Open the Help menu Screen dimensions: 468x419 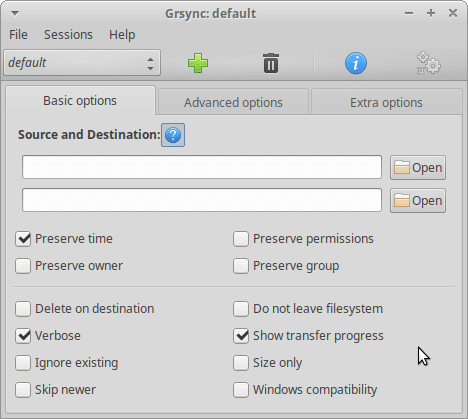coord(122,35)
